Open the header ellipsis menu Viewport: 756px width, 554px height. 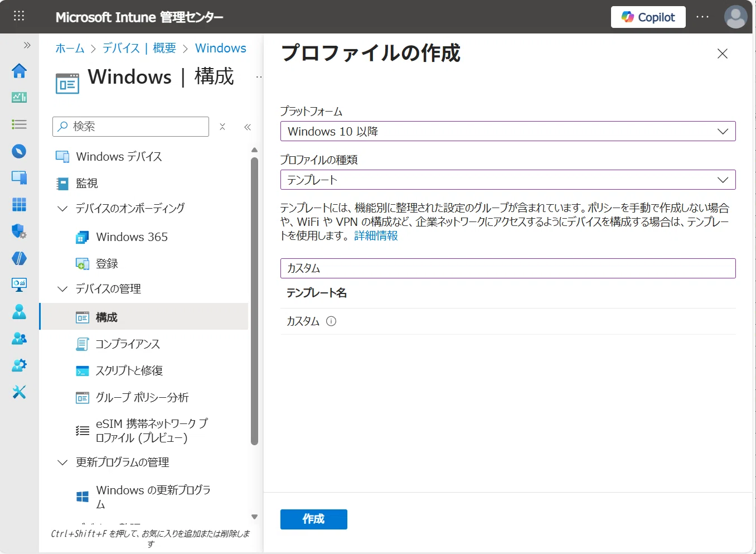click(x=702, y=17)
